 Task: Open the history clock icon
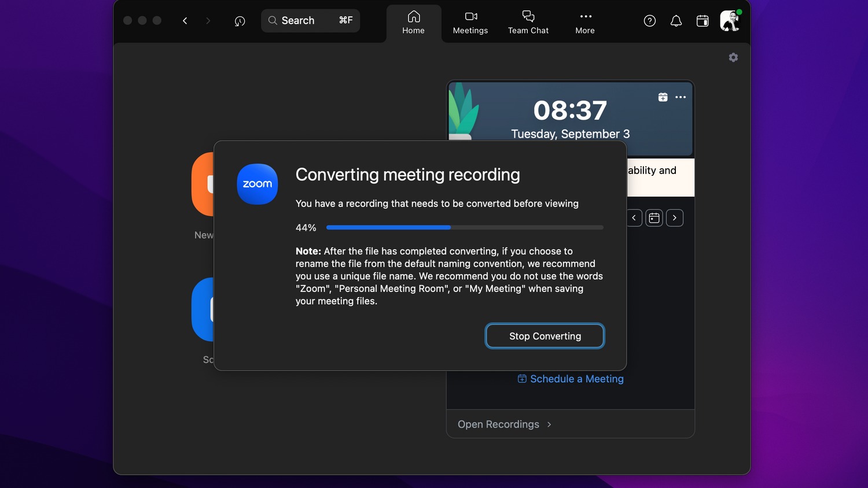(x=240, y=21)
